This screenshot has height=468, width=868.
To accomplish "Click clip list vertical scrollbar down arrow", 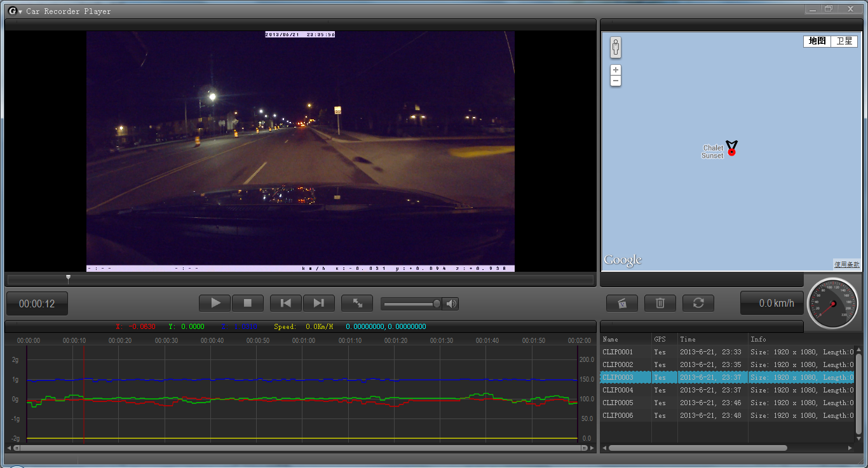I will tap(859, 439).
